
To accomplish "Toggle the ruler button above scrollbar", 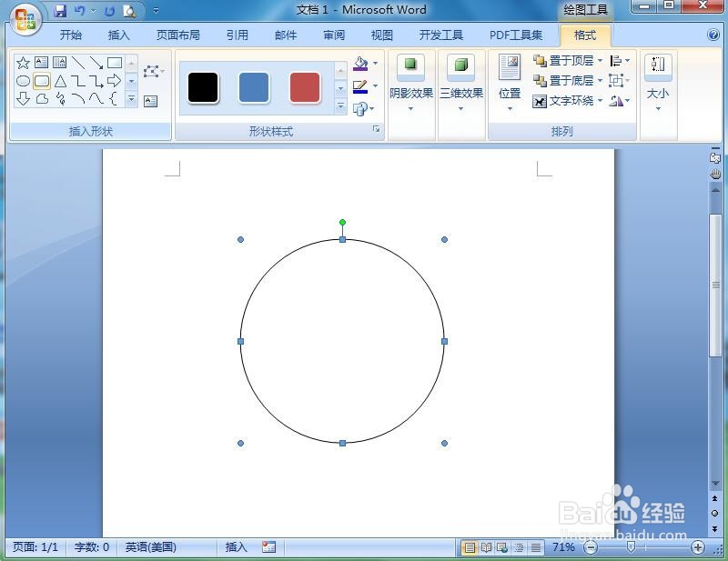I will [715, 157].
